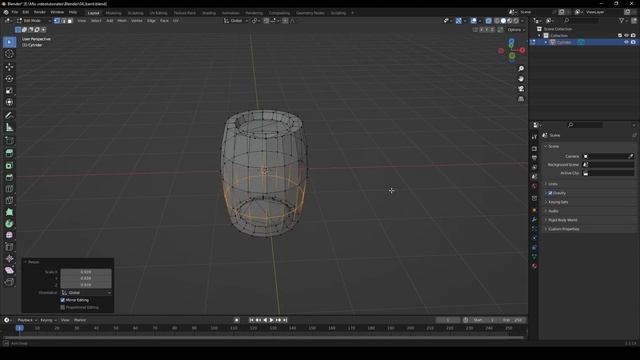Select the Spin tool
640x360 pixels.
[x=9, y=224]
